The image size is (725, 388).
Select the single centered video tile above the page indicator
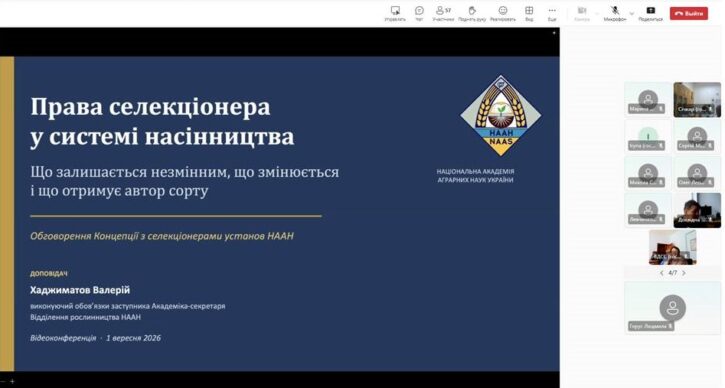coord(672,247)
